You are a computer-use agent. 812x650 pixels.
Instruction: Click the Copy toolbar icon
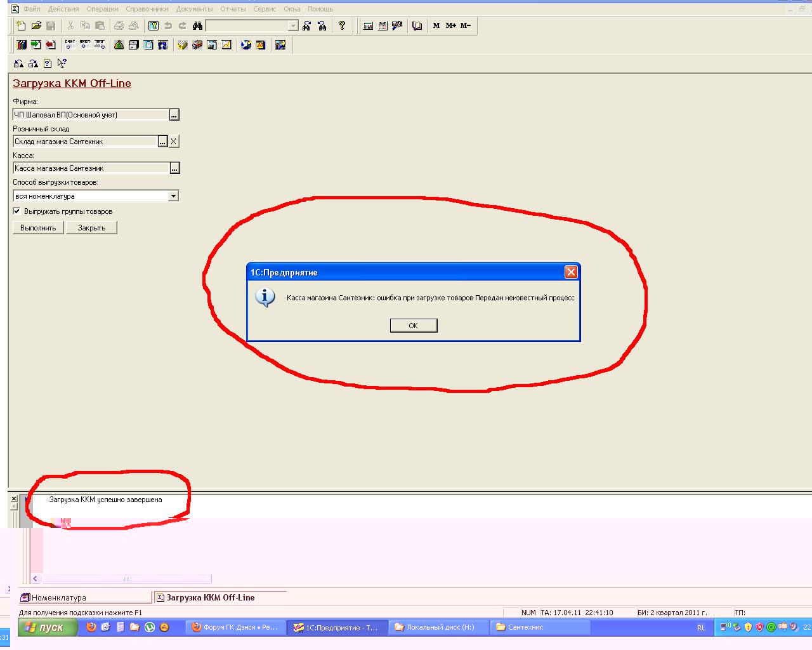point(85,26)
